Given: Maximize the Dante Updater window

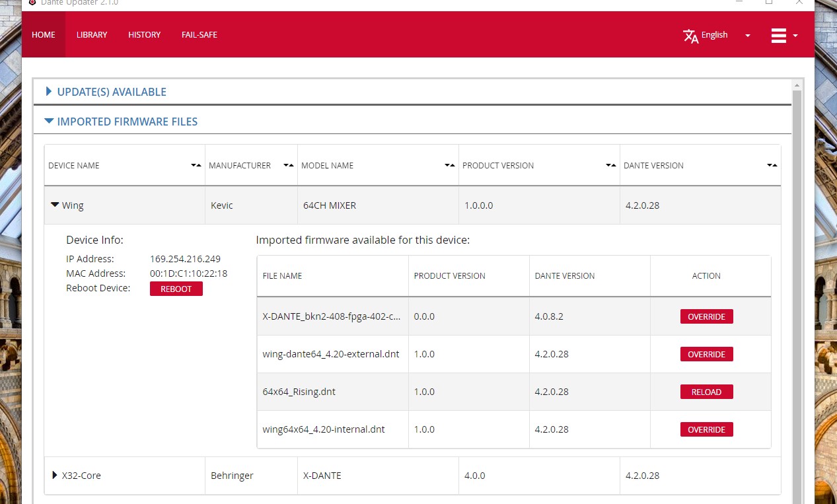Looking at the screenshot, I should 769,3.
